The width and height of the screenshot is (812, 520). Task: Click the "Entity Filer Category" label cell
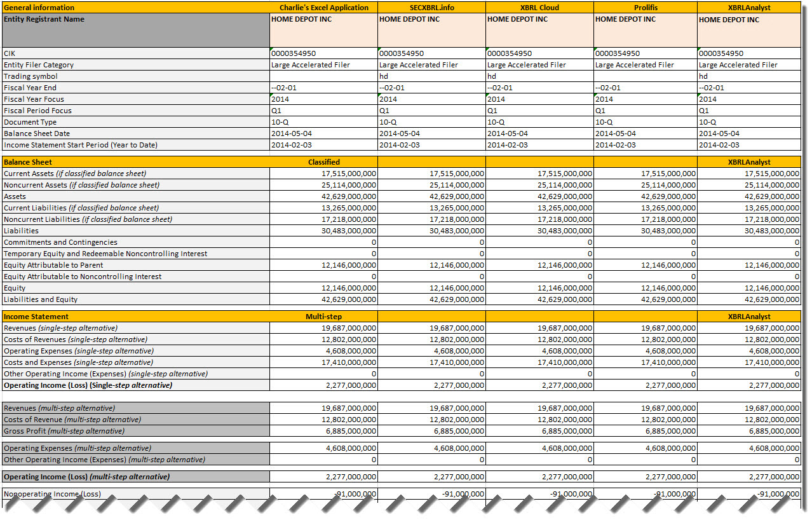coord(136,65)
